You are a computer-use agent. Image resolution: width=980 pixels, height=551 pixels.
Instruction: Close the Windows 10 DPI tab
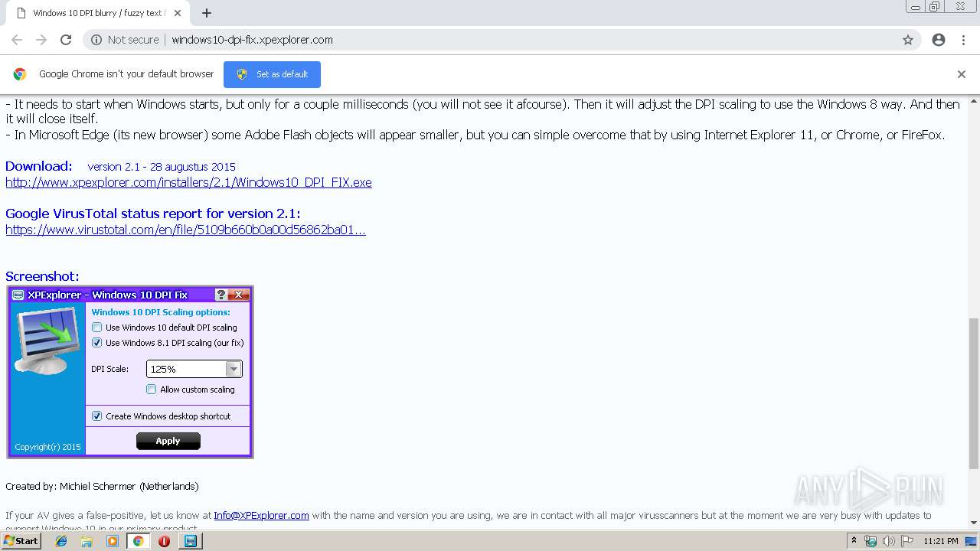click(178, 13)
